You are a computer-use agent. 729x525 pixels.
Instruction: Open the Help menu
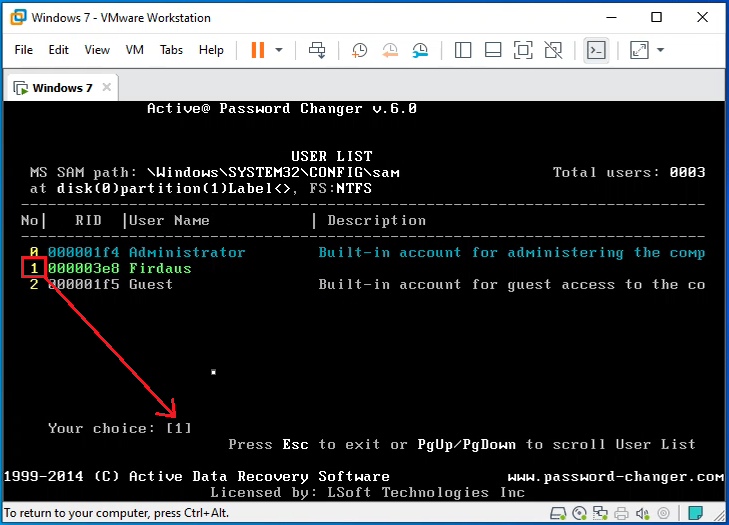[211, 50]
